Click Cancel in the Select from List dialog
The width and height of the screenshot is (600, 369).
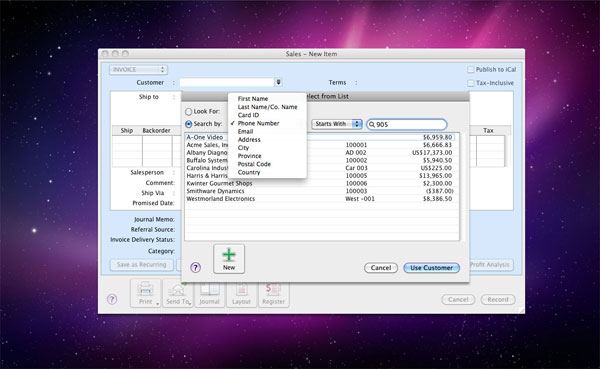coord(381,268)
